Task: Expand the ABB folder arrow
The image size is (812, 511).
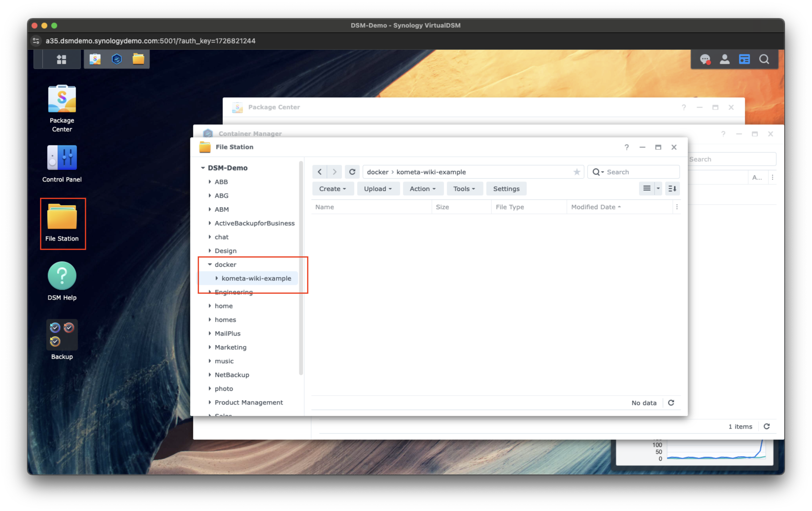Action: (210, 182)
